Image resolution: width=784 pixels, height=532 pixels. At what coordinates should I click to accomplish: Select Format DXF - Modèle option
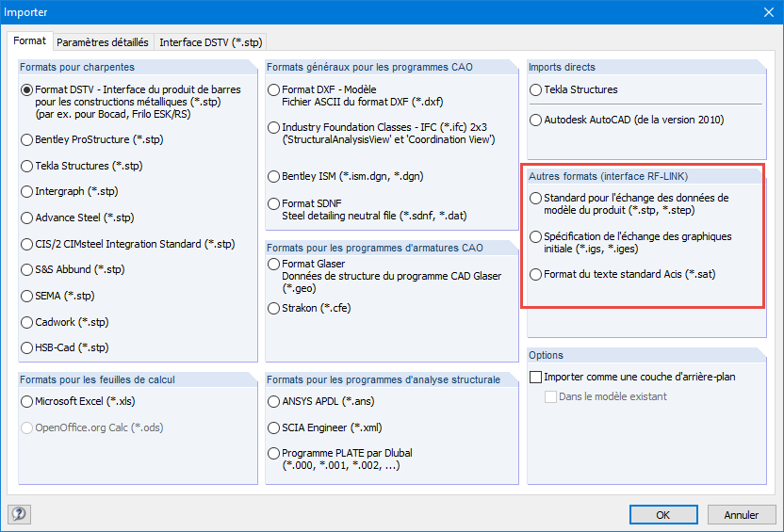click(x=274, y=90)
